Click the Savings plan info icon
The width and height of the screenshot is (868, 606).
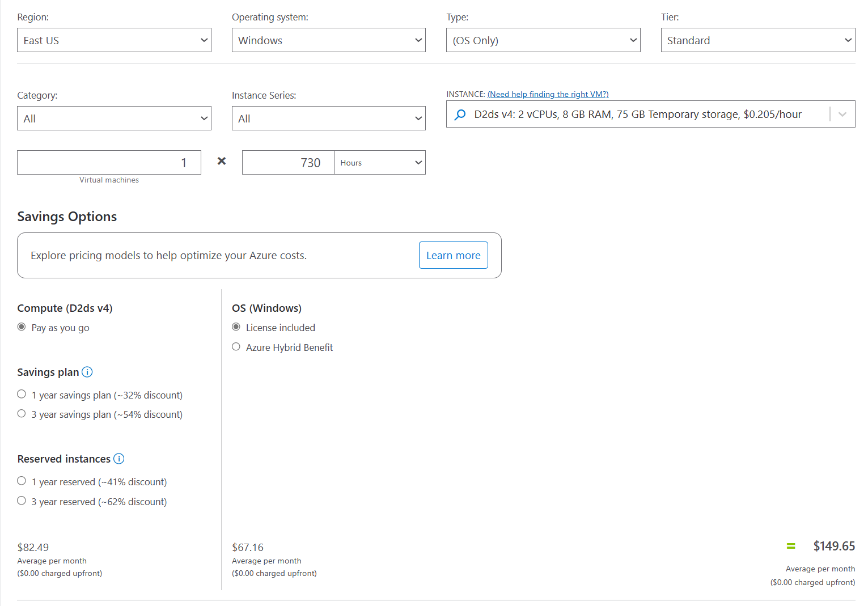[x=87, y=372]
